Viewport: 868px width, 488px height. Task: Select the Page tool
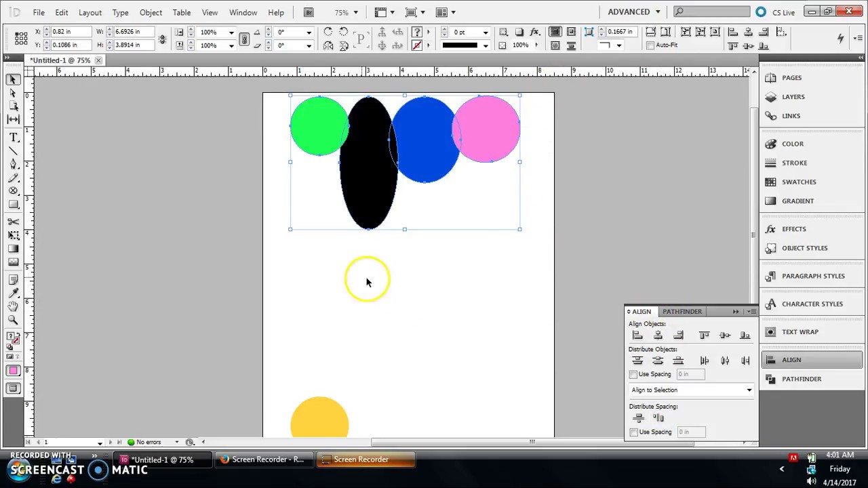[13, 106]
